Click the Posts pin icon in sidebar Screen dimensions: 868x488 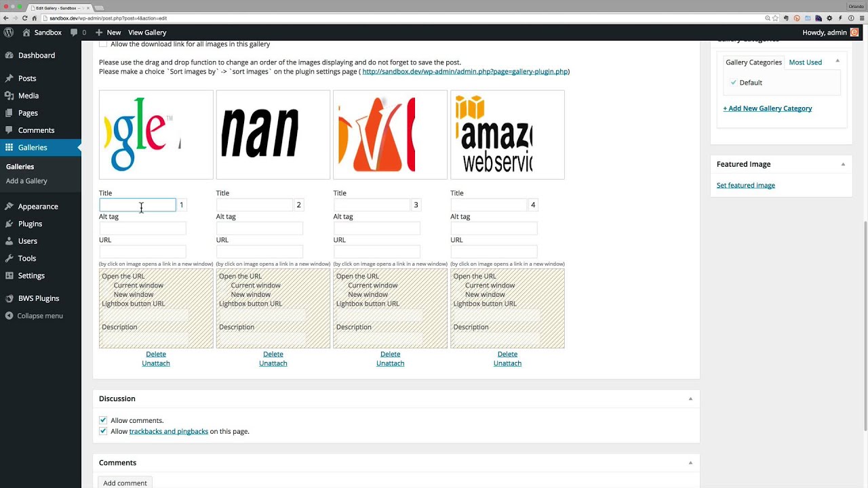pyautogui.click(x=9, y=79)
